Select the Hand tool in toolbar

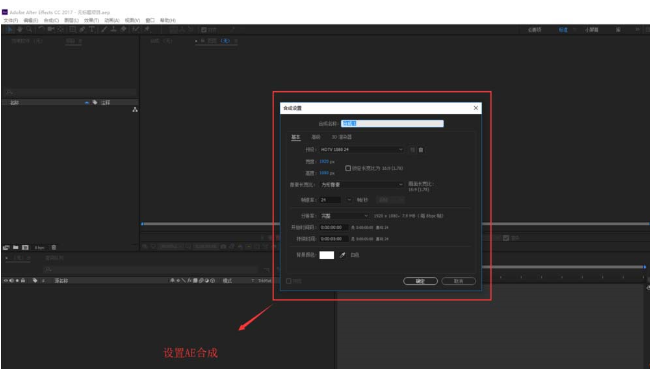point(19,29)
